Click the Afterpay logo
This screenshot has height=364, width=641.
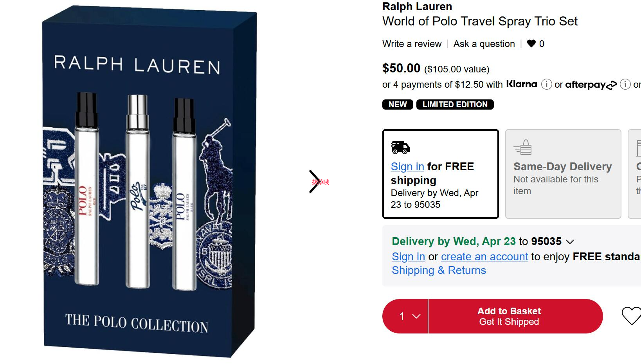(591, 85)
